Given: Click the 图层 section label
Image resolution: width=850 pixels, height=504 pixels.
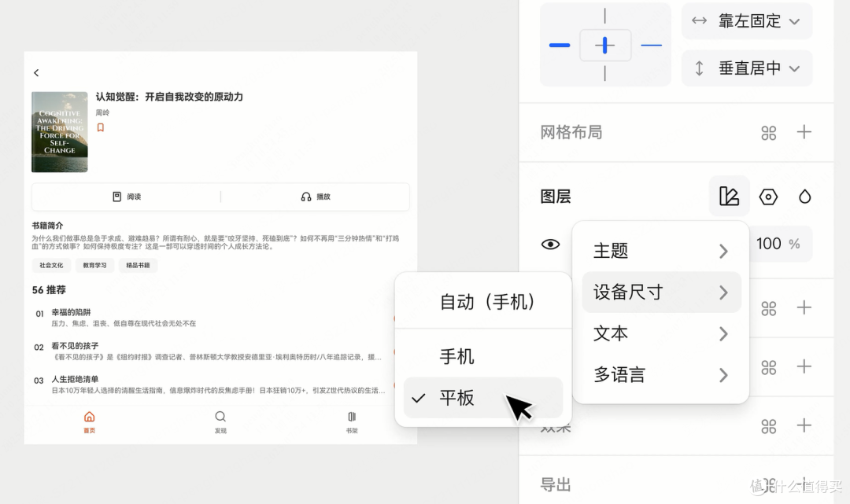Looking at the screenshot, I should 556,197.
